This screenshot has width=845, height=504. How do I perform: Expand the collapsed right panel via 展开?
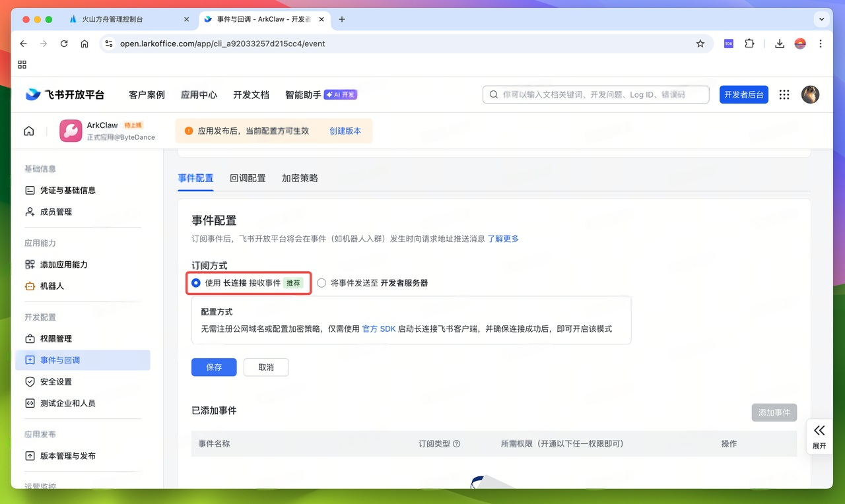pos(819,437)
